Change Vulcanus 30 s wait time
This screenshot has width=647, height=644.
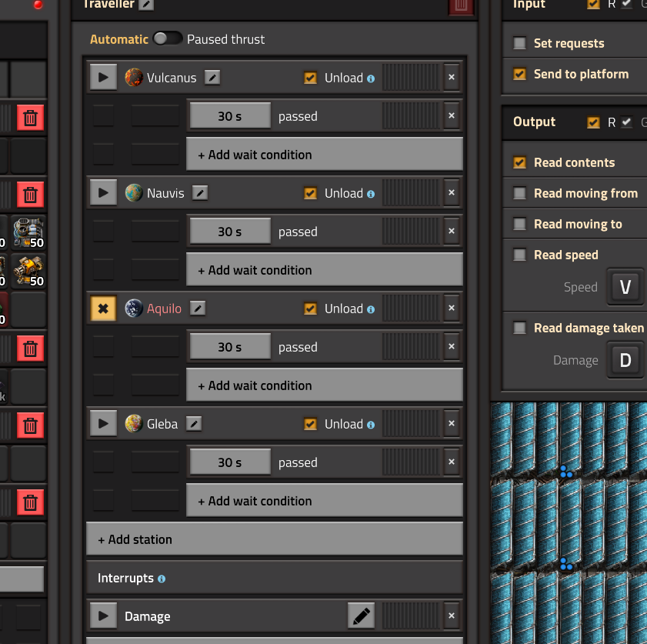tap(230, 116)
